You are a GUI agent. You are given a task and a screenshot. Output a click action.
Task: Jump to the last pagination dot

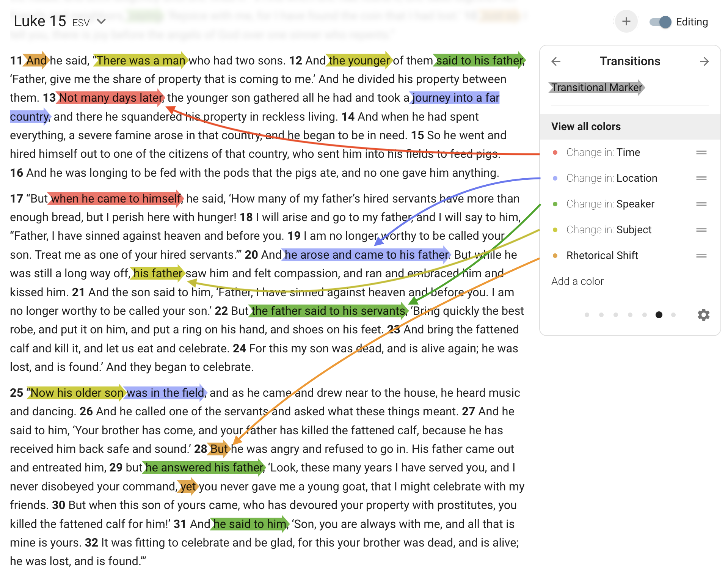tap(673, 315)
